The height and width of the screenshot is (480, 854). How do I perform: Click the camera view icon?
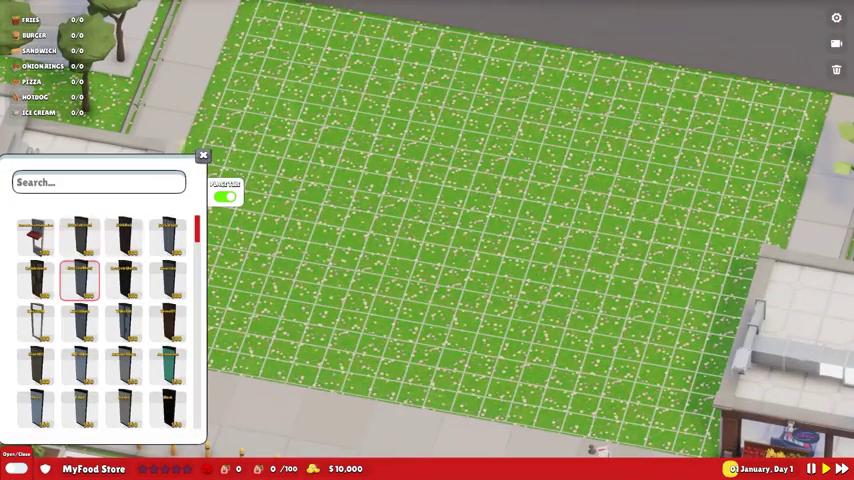836,44
